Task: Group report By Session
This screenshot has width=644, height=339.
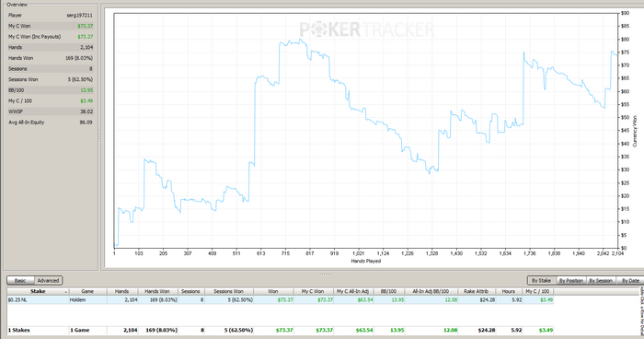Action: 601,281
